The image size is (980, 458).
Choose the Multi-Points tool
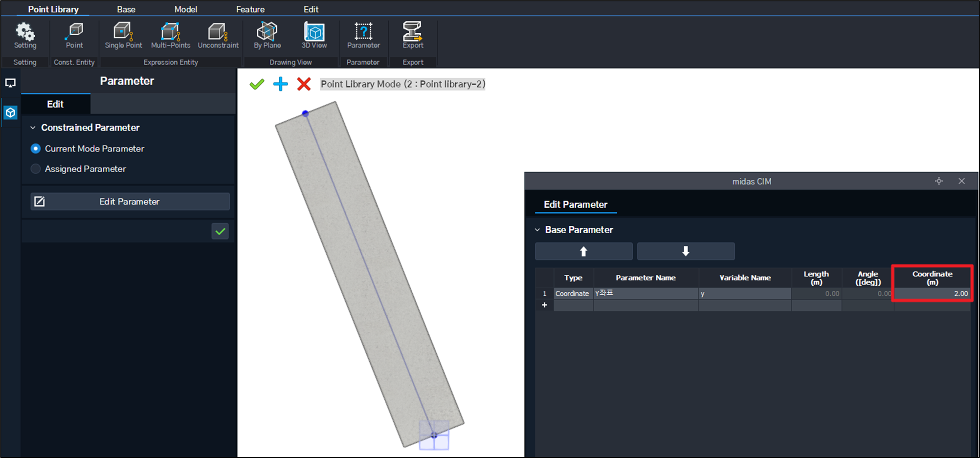(x=170, y=36)
